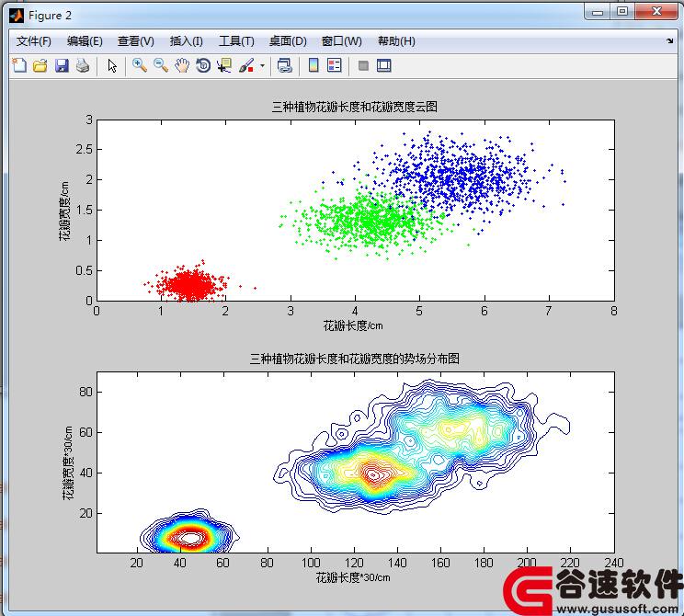Open the 工具(T) menu

236,41
